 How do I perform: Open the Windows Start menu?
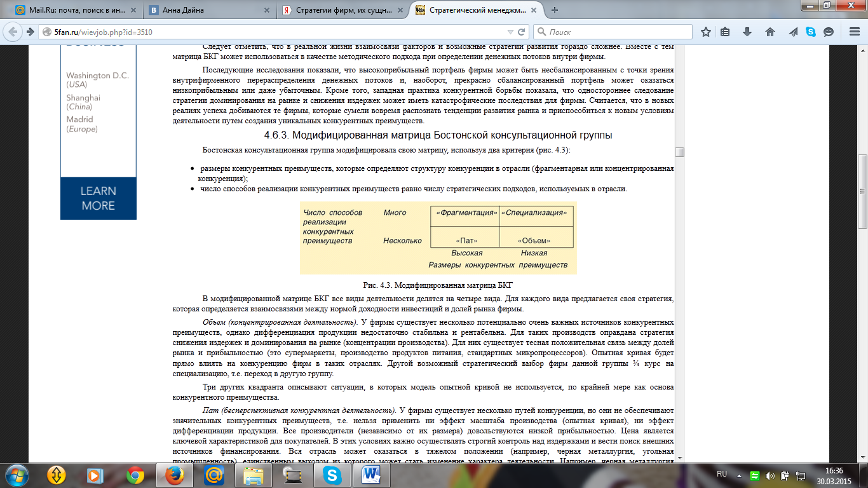(17, 475)
